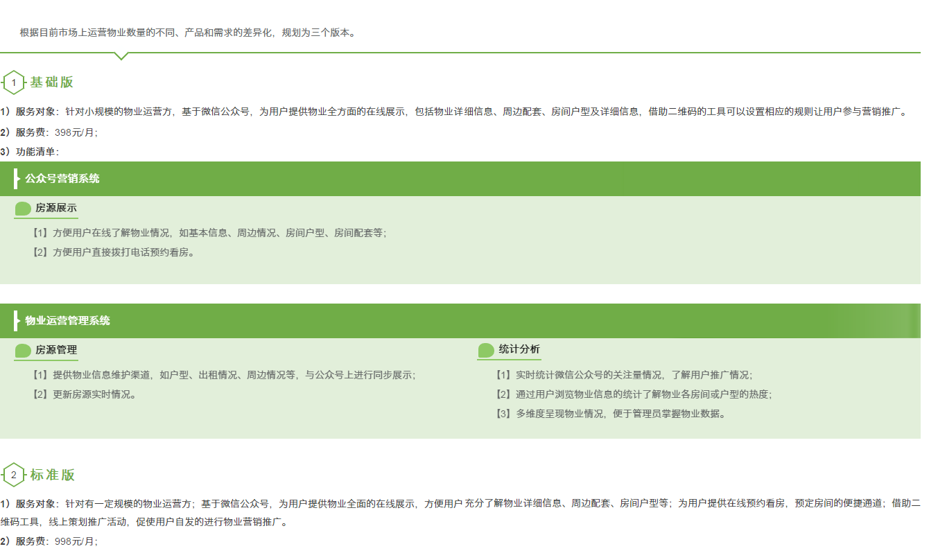Click the green leaf icon beside 统计分析
The image size is (929, 560).
tap(486, 351)
